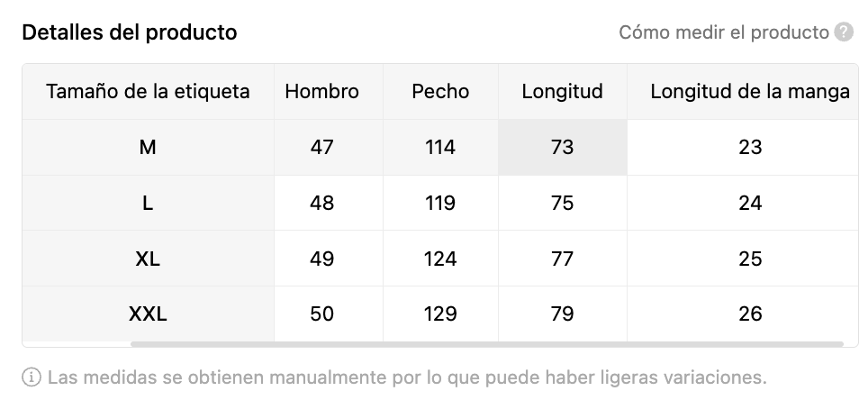
Task: Select the M size row label
Action: click(x=148, y=147)
